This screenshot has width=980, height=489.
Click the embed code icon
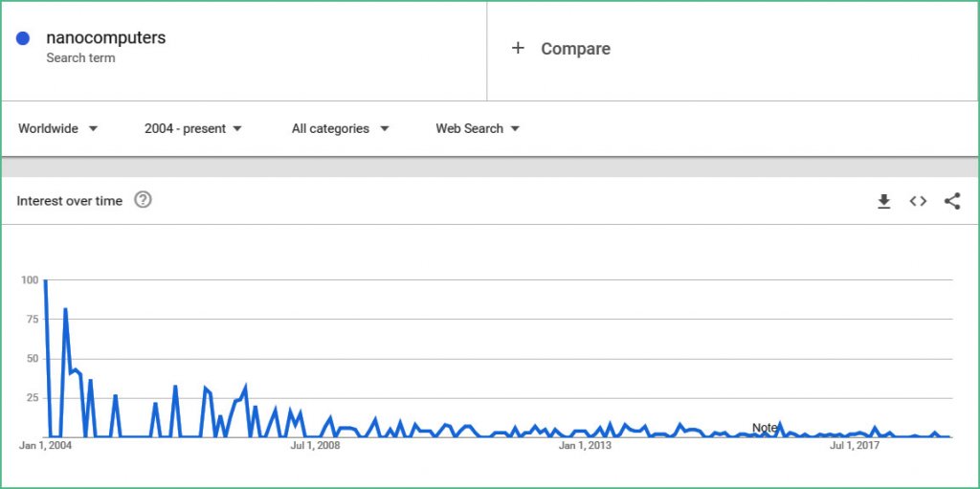918,201
